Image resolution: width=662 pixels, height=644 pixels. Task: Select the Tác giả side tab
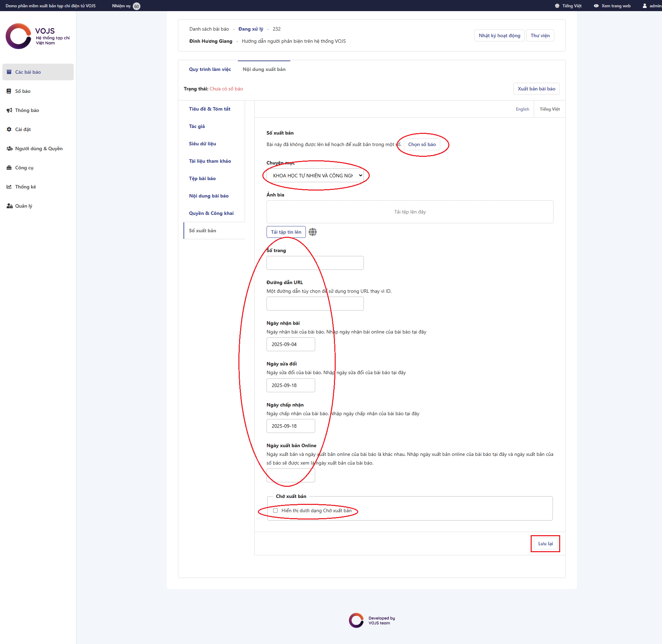[x=197, y=126]
